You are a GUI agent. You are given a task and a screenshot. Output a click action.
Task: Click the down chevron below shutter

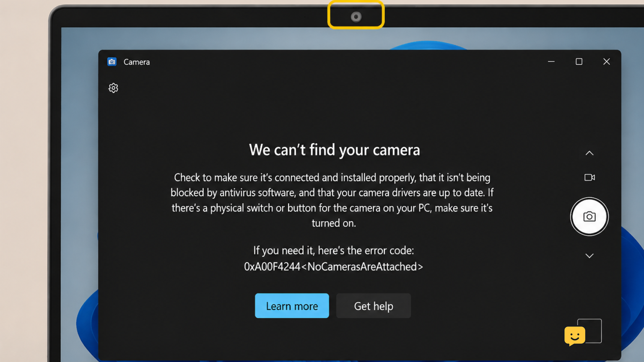click(589, 256)
